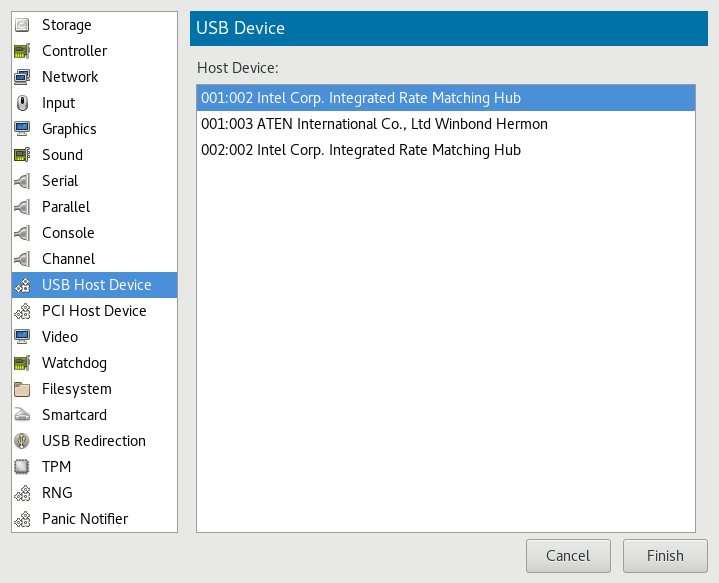719x583 pixels.
Task: Open the Panic Notifier entry
Action: point(84,519)
